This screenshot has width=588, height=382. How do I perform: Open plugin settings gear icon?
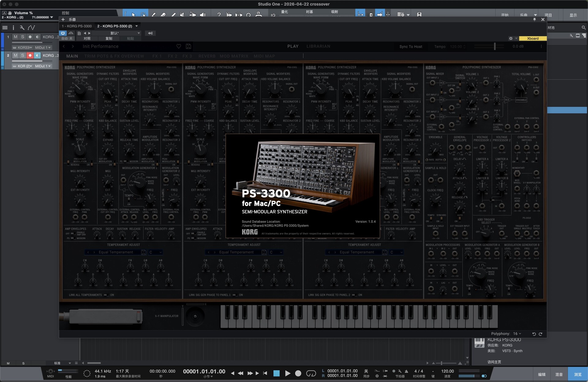[x=511, y=39]
